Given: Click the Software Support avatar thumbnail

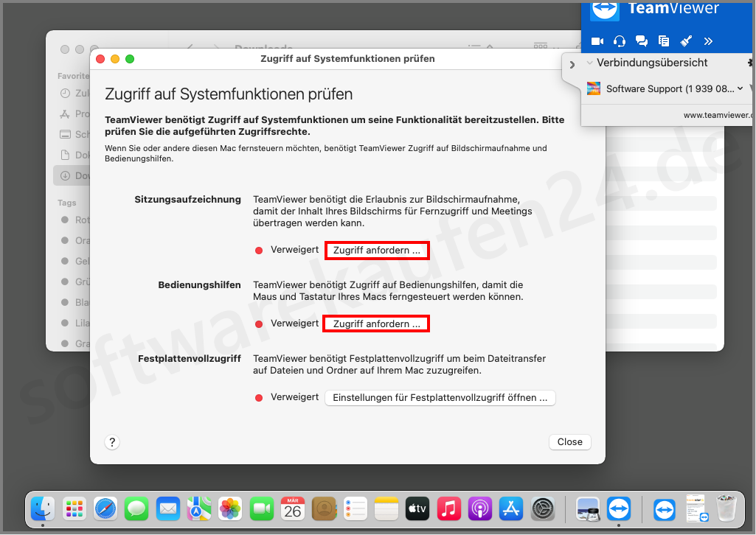Looking at the screenshot, I should pyautogui.click(x=594, y=88).
